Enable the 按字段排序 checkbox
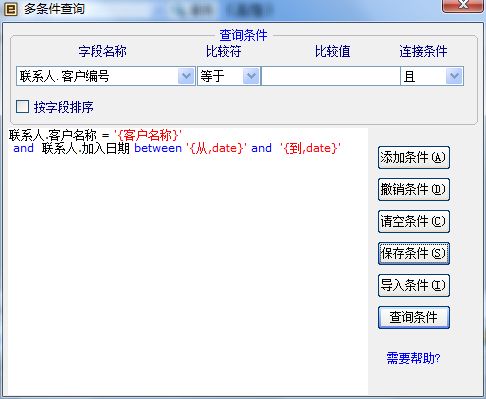Viewport: 486px width, 399px height. pyautogui.click(x=22, y=107)
